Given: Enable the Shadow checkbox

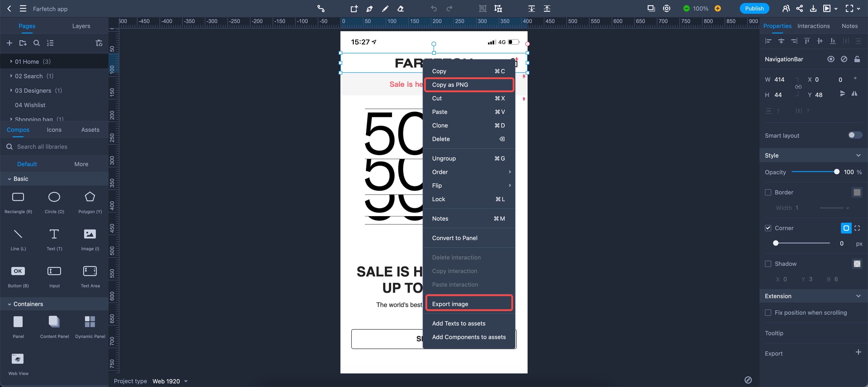Looking at the screenshot, I should click(x=768, y=264).
